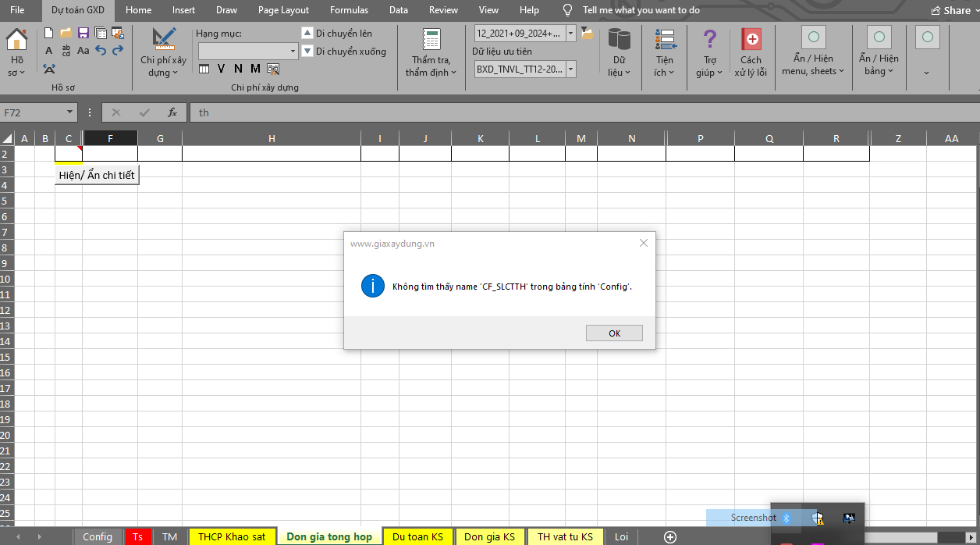980x545 pixels.
Task: Click the Thẩm tra, thẩm định icon
Action: (431, 52)
